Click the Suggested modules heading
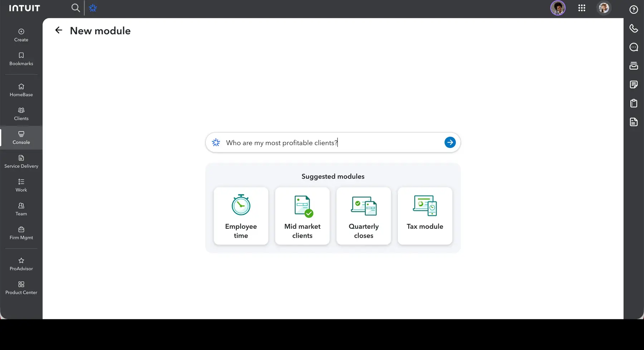Viewport: 644px width, 350px height. tap(333, 176)
